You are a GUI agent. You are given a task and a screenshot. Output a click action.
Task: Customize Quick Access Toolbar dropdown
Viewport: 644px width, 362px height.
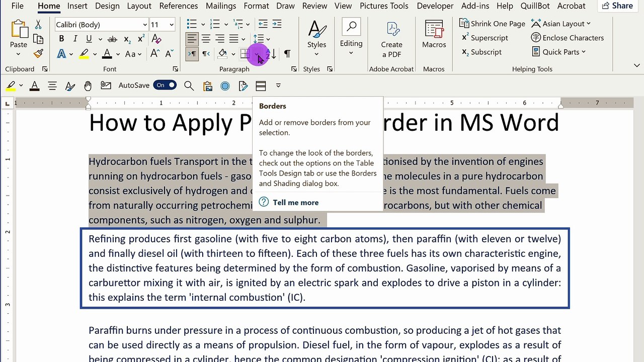coord(278,86)
